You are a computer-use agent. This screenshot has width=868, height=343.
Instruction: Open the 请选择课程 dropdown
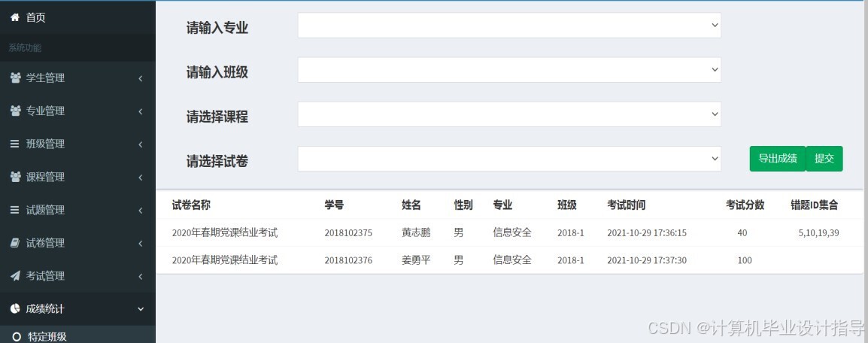[x=509, y=114]
